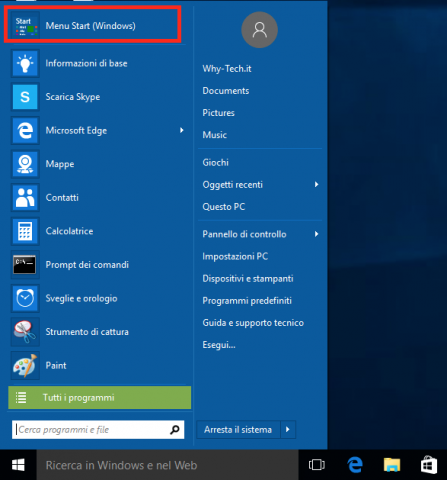
Task: Open File Explorer from the taskbar
Action: point(392,465)
